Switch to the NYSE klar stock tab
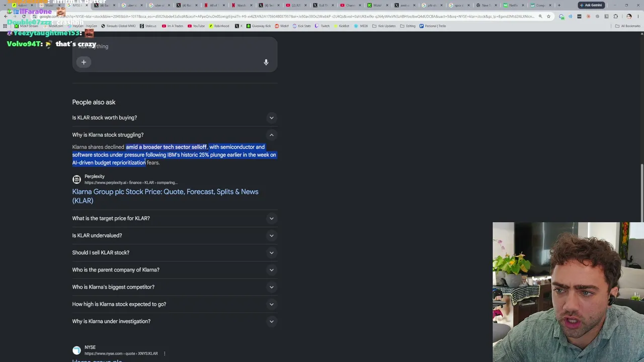The image size is (644, 362). 78,5
